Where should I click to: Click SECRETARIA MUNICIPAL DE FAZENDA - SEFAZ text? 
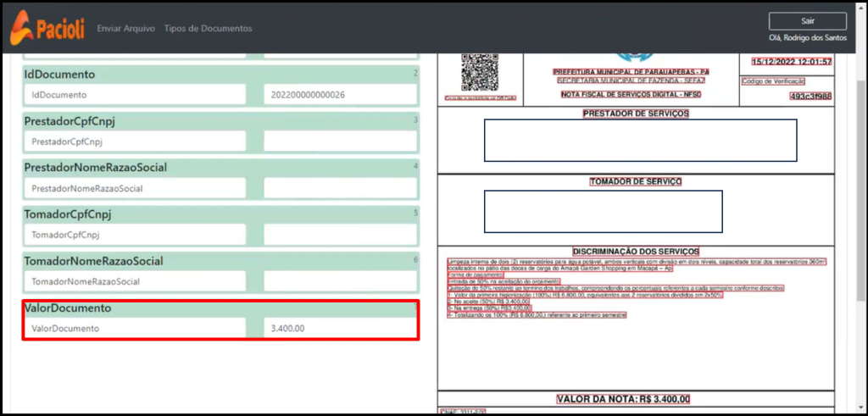point(631,80)
